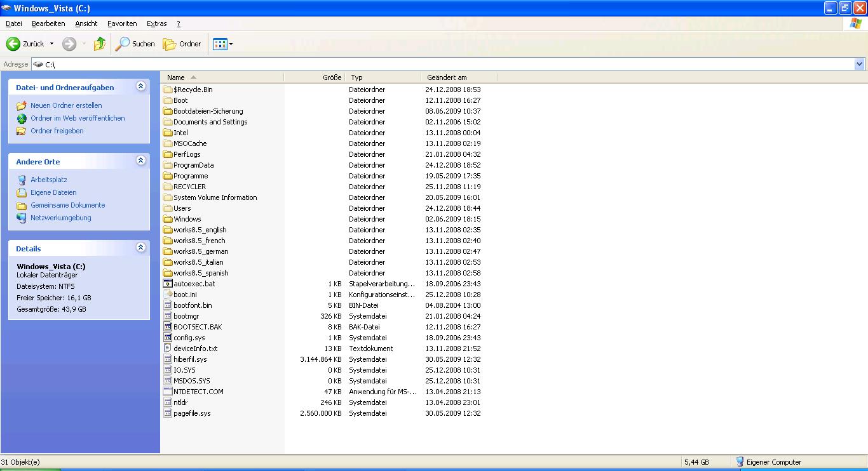
Task: Select the config.sys file name
Action: point(189,338)
